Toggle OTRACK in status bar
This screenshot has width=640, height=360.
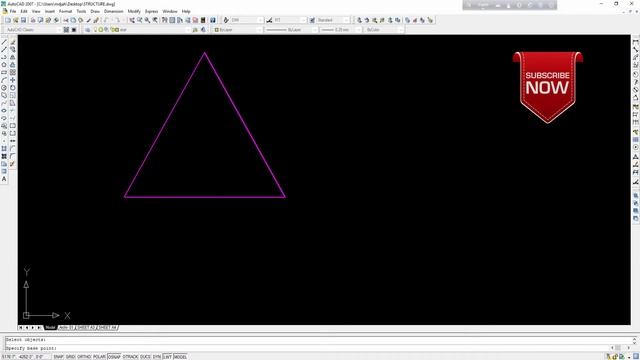pyautogui.click(x=131, y=357)
